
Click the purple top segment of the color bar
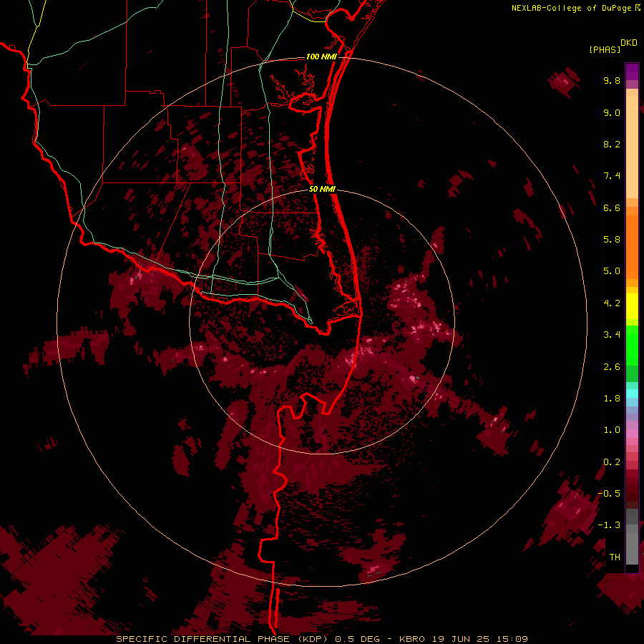632,72
